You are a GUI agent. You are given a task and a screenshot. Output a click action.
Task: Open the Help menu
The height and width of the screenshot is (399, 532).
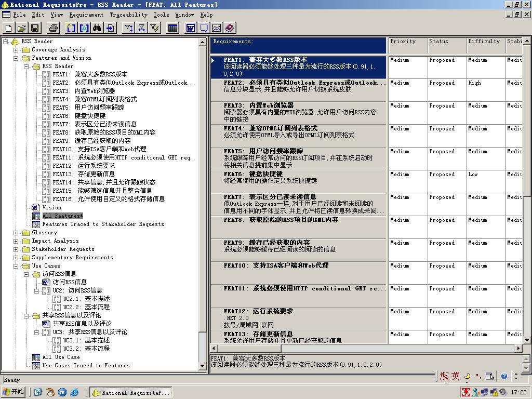click(x=206, y=15)
